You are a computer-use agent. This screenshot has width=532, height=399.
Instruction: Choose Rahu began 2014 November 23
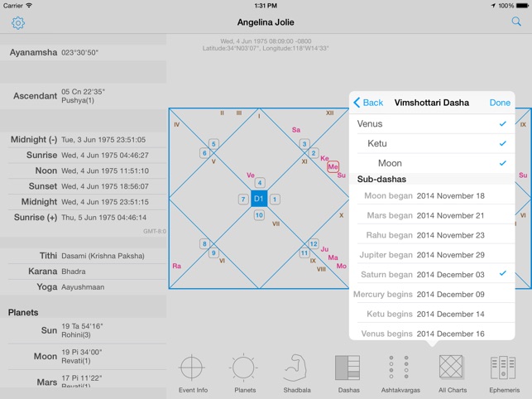point(432,235)
